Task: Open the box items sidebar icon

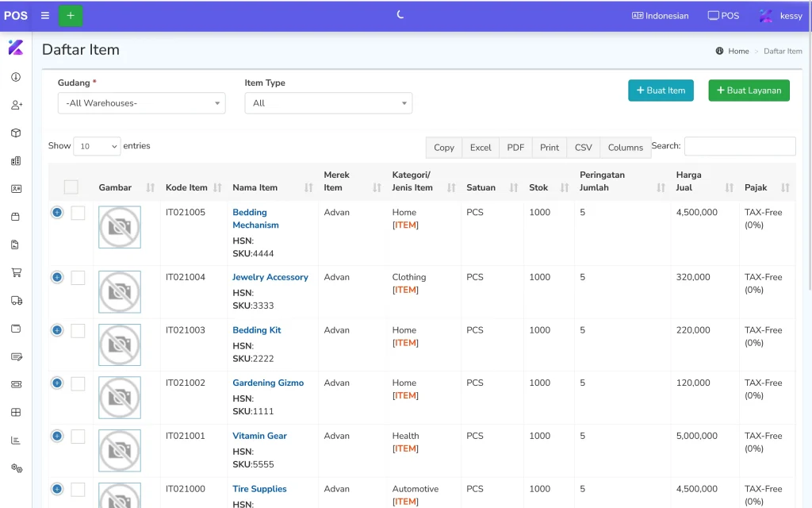Action: coord(16,133)
